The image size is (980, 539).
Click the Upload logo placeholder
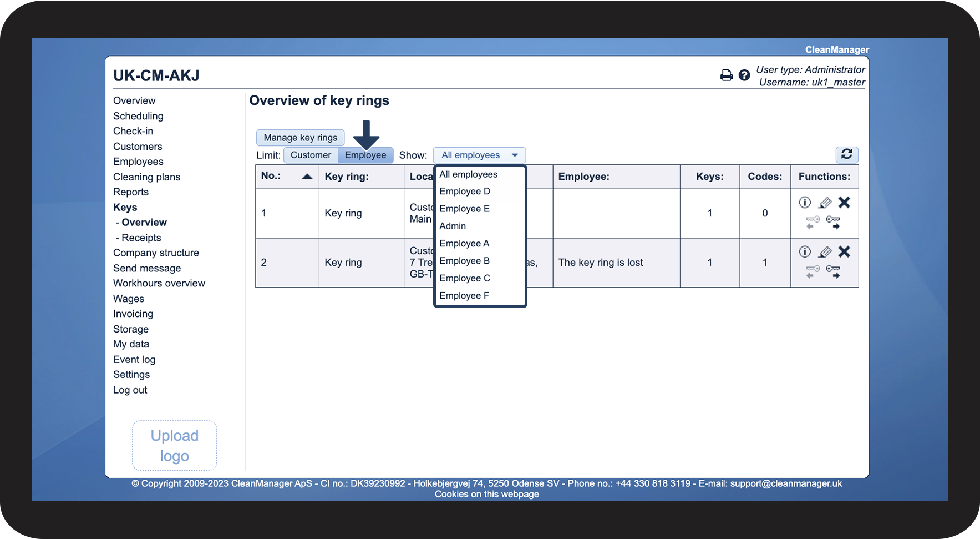point(174,446)
